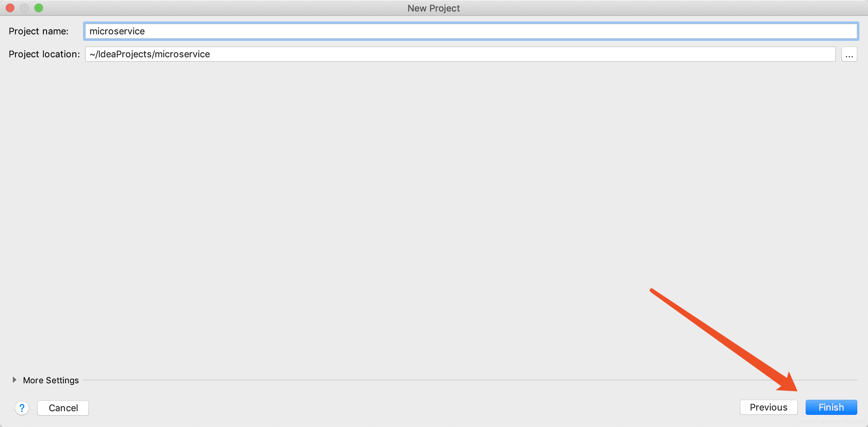Click into the Project location field
Screen dimensions: 868x427
501,54
